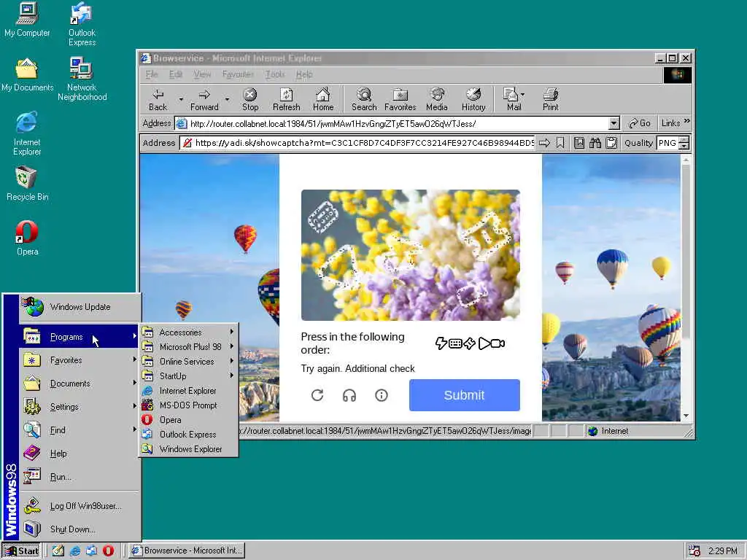The image size is (747, 560).
Task: Click the Forward toolbar button
Action: (x=204, y=100)
